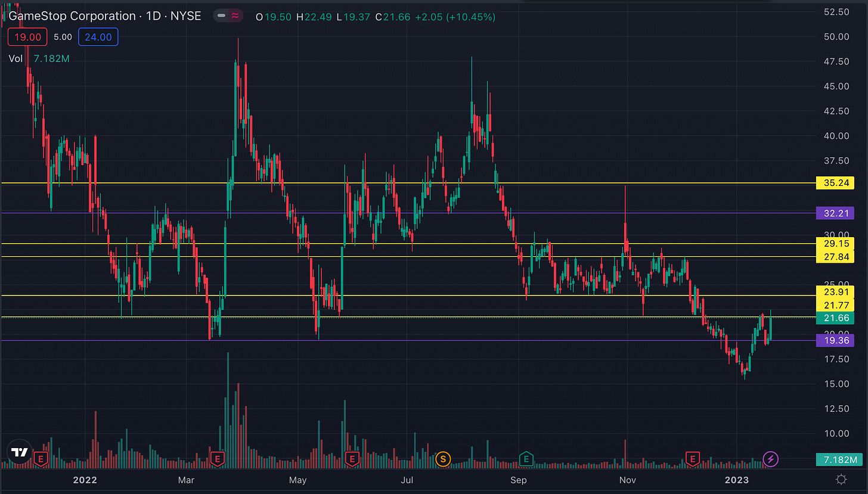This screenshot has height=494, width=868.
Task: Open red earnings marker between Mar and May
Action: (x=218, y=458)
